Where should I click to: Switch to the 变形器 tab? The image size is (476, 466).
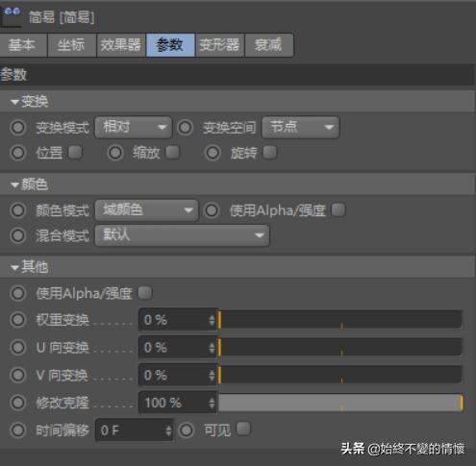[219, 45]
